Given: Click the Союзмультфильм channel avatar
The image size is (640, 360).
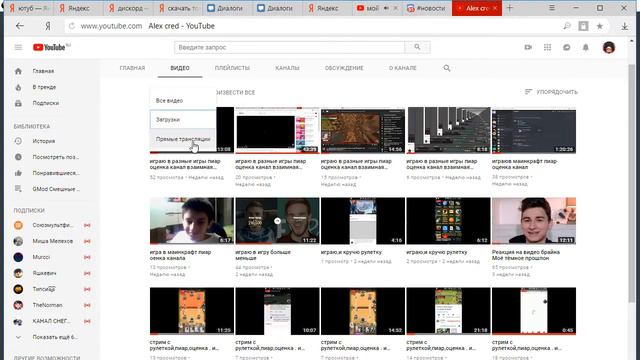Looking at the screenshot, I should [18, 225].
